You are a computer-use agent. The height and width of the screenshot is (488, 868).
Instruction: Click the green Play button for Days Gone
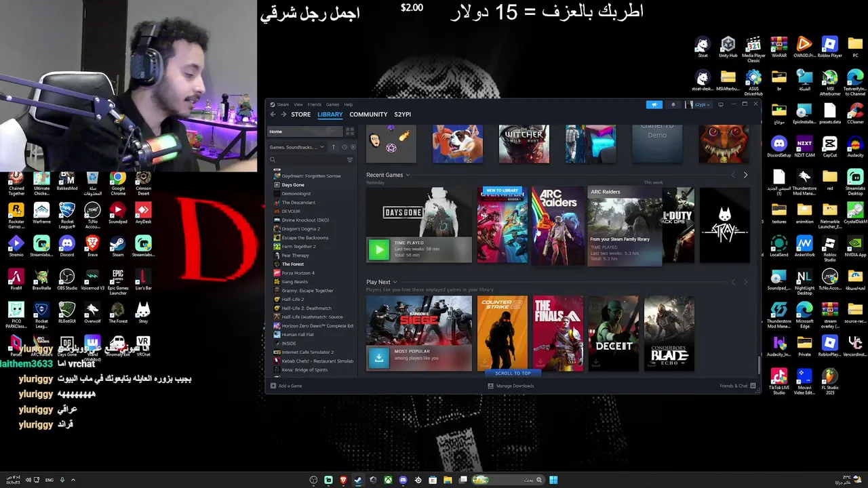379,249
